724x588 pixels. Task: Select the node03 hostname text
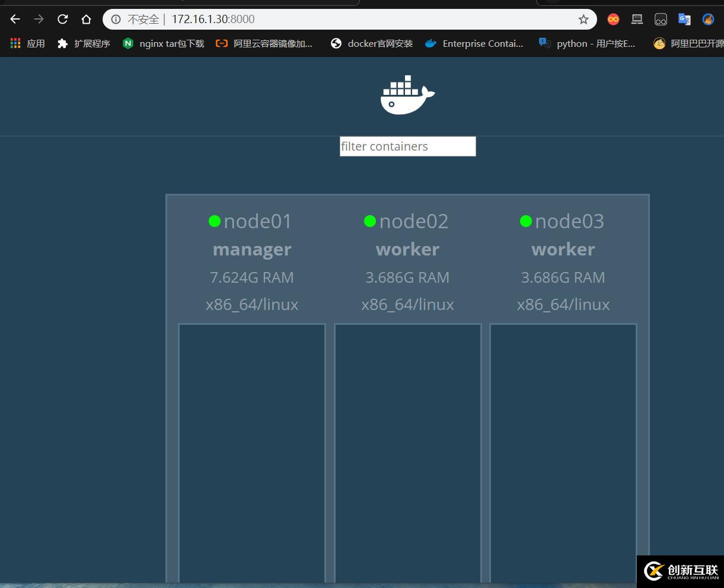point(570,221)
